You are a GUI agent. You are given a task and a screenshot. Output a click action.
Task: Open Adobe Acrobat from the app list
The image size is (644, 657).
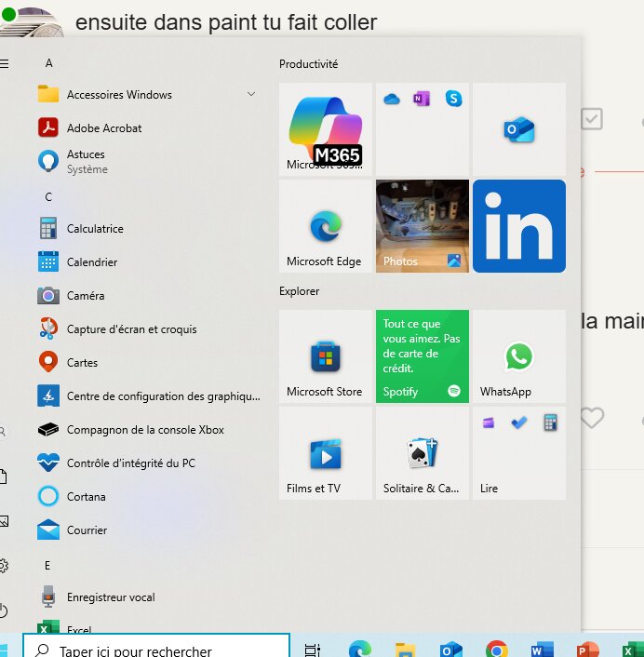click(149, 127)
